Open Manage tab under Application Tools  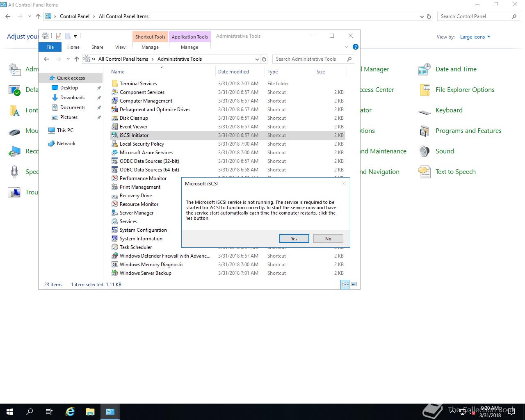click(x=189, y=47)
